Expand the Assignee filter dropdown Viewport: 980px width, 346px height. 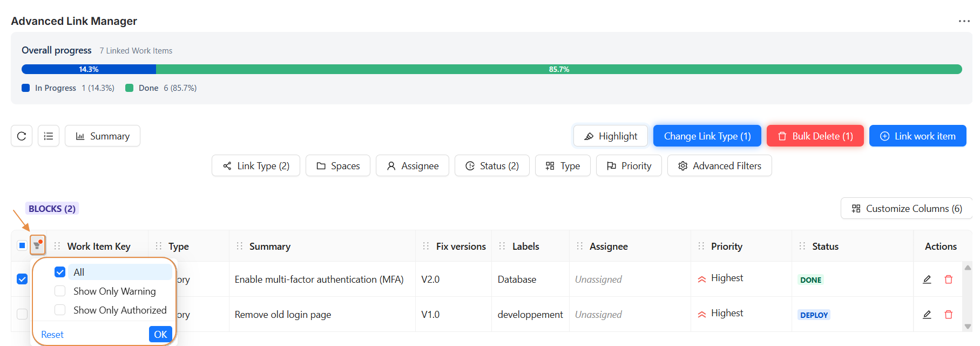click(x=413, y=166)
